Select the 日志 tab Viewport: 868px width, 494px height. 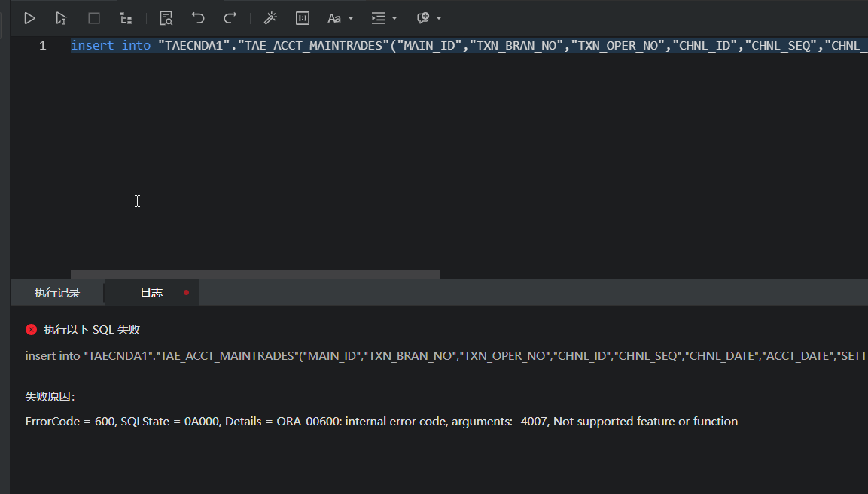[151, 293]
